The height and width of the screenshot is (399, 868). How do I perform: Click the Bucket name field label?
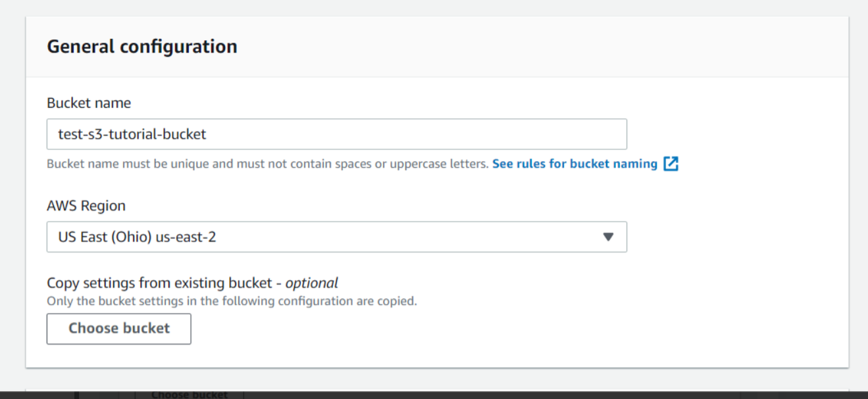click(89, 103)
